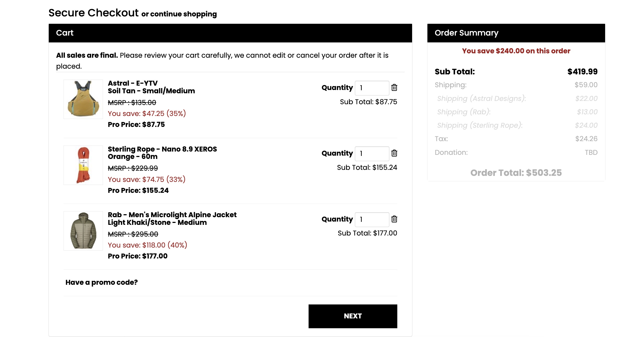Select the Rab jacket quantity input

coord(372,219)
